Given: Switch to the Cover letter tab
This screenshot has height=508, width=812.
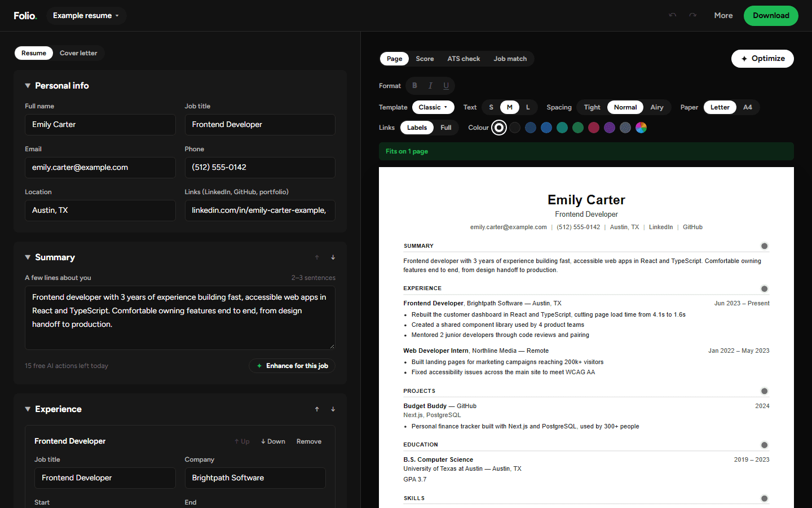Looking at the screenshot, I should click(78, 53).
